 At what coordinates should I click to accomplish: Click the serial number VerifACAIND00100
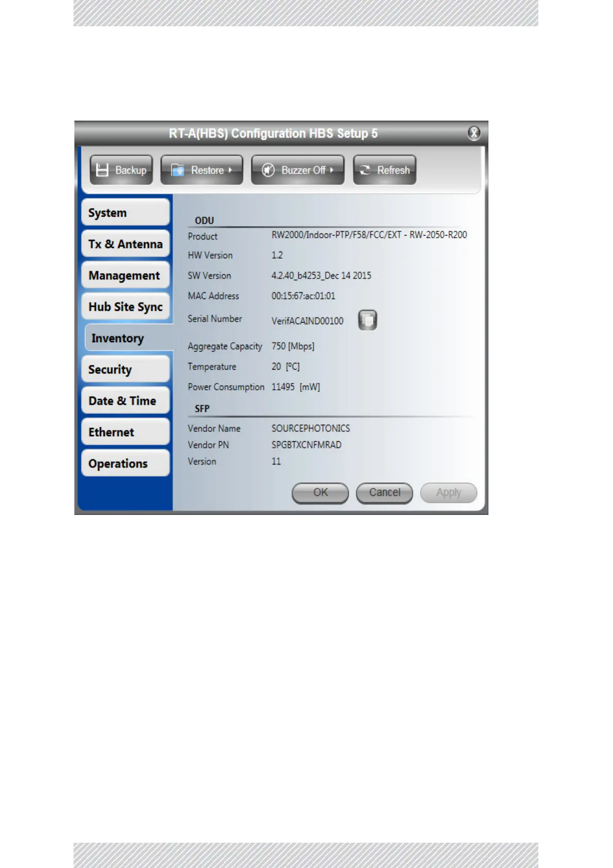(x=308, y=321)
